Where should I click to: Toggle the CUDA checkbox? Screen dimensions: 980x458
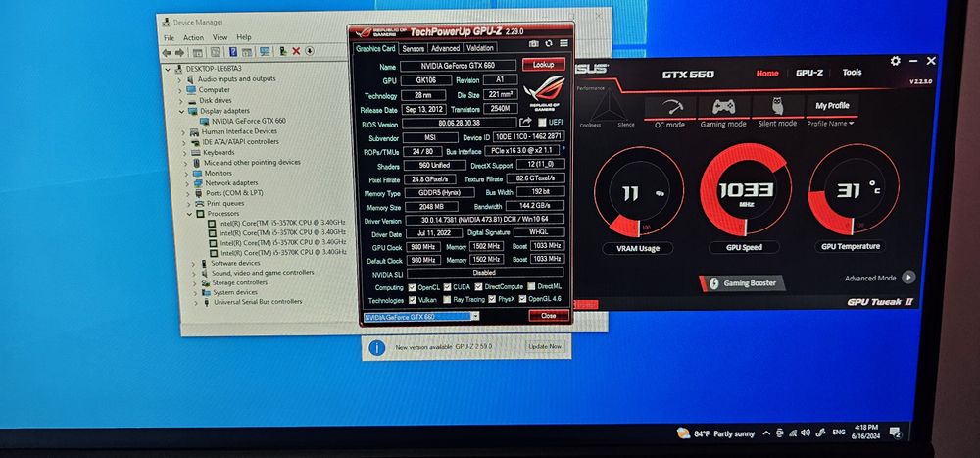[448, 287]
